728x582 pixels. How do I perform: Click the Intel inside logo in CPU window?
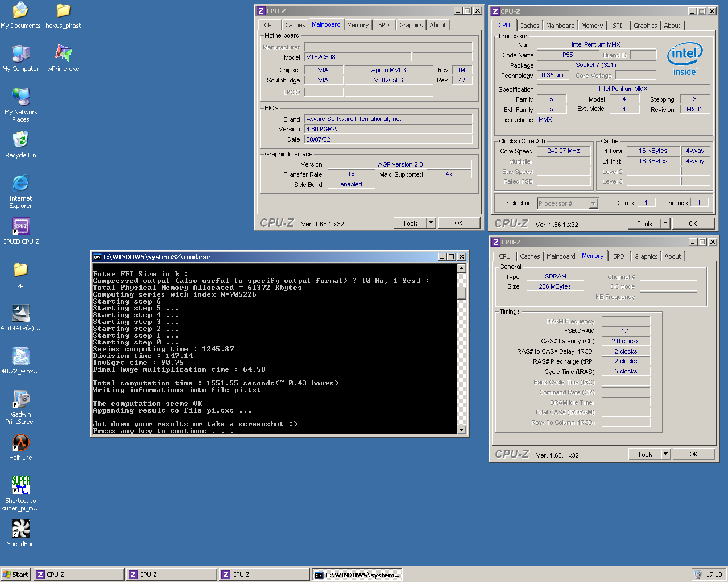[685, 60]
